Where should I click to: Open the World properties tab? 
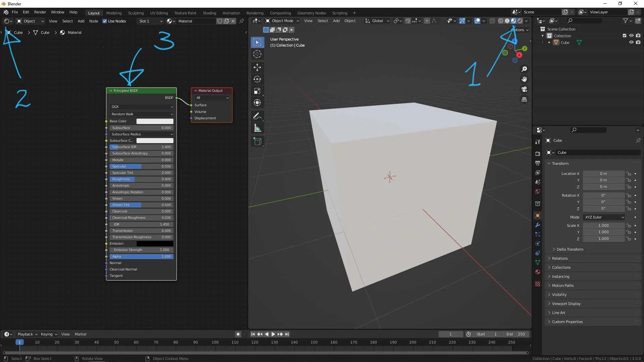[x=538, y=191]
